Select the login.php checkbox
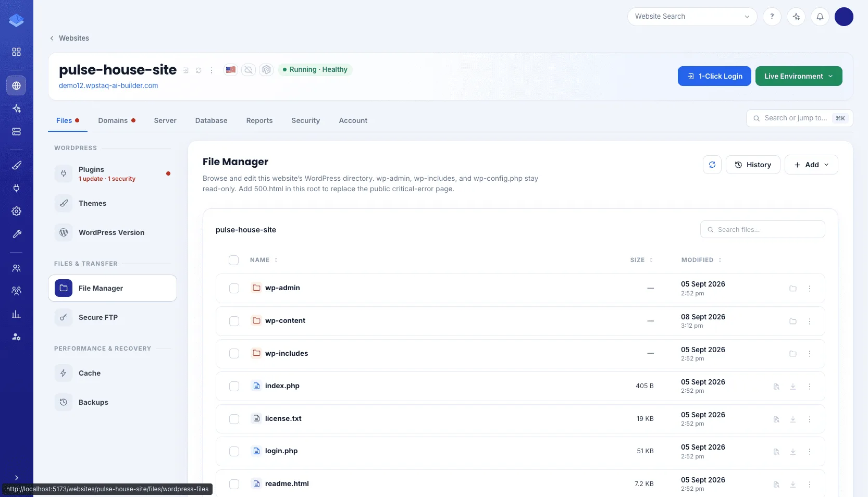868x497 pixels. coord(234,451)
